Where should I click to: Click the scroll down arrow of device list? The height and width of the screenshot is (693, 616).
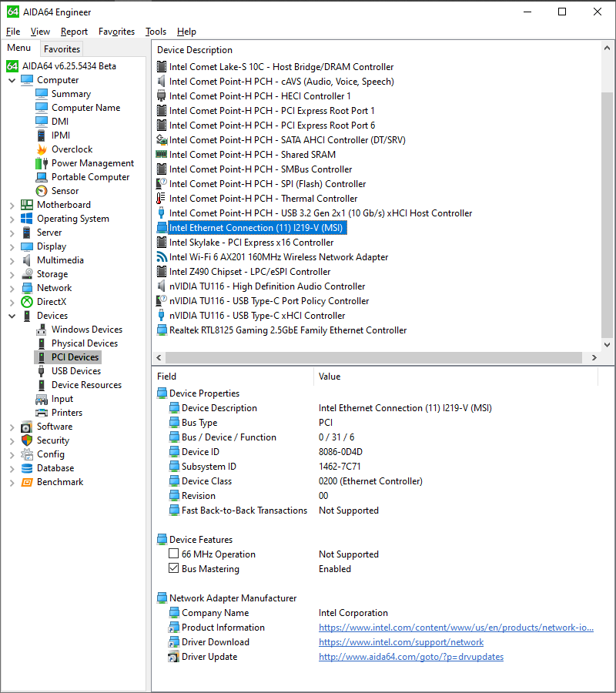[x=607, y=345]
